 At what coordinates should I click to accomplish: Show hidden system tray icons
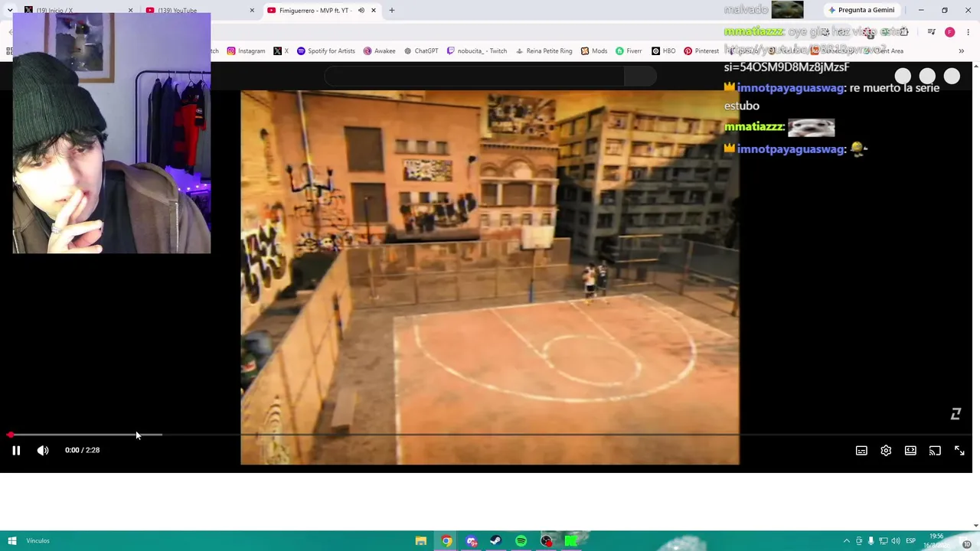point(847,541)
